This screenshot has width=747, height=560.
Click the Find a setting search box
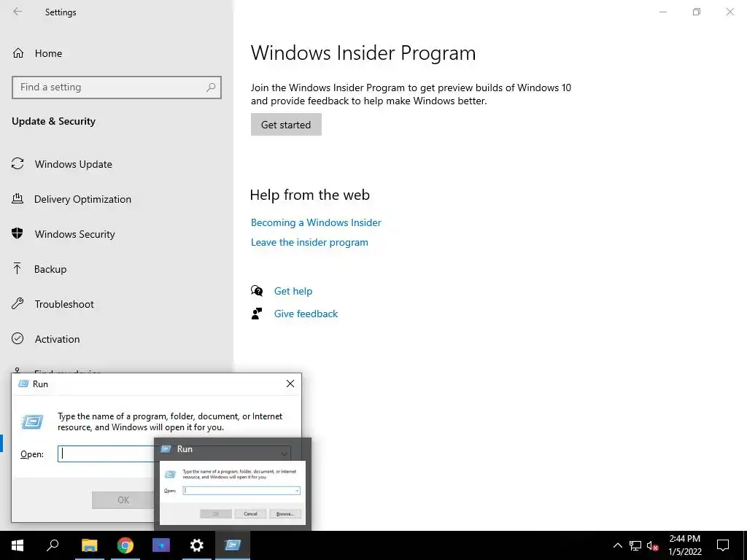(x=116, y=87)
